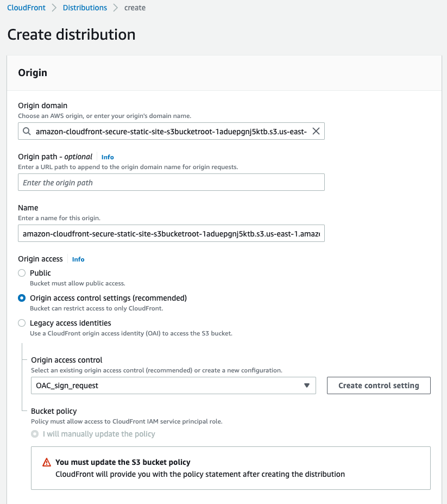Select Legacy access identities

pos(22,323)
